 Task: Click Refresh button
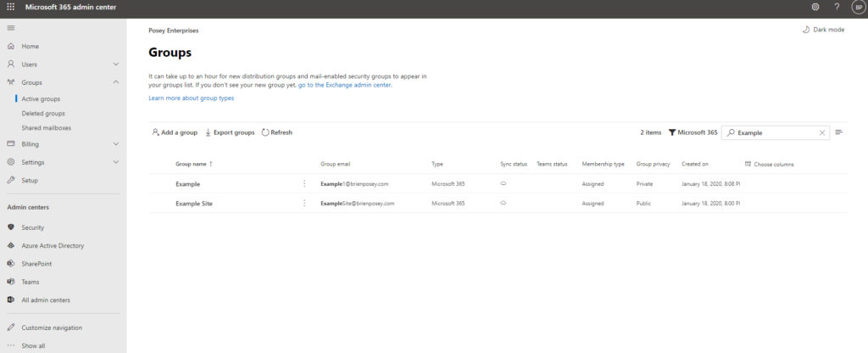click(x=277, y=132)
